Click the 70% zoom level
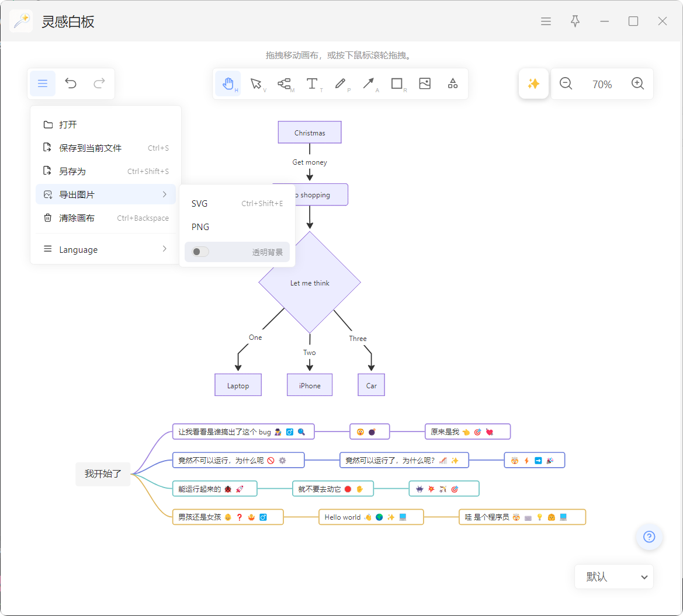Screen dimensions: 683x616 tap(602, 84)
